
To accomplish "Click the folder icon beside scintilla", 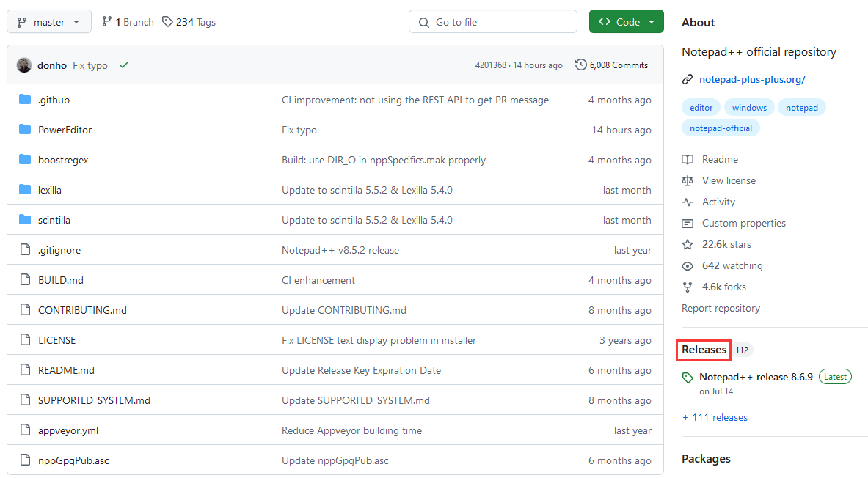I will point(25,220).
